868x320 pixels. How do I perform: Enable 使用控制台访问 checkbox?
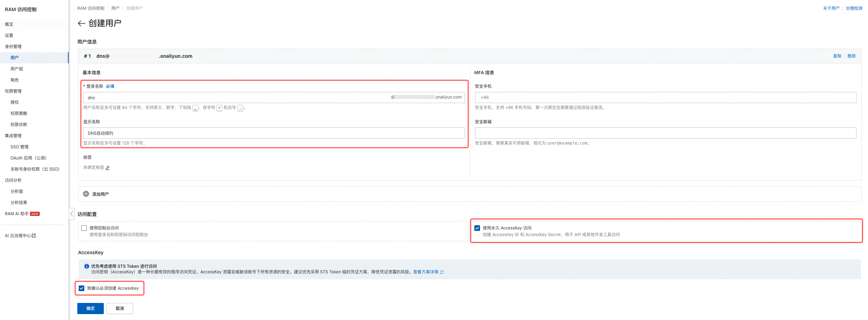coord(84,228)
